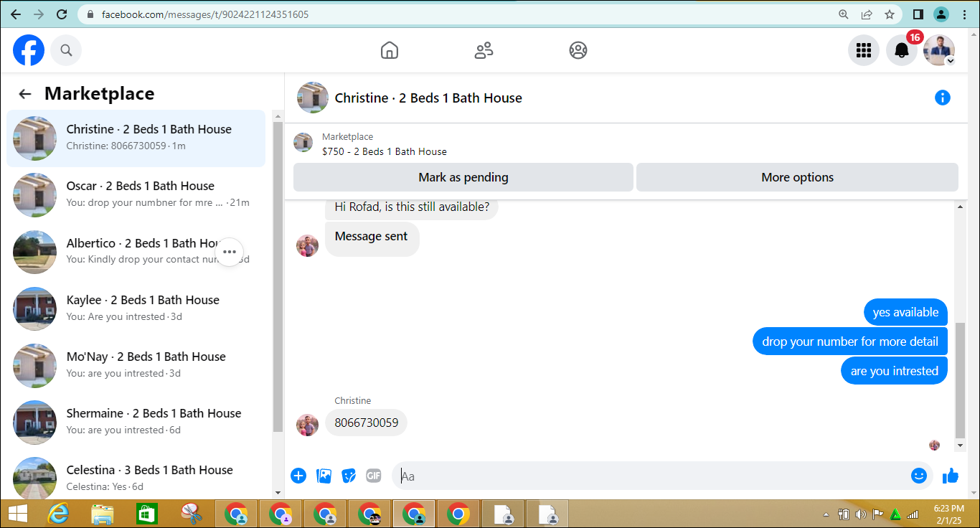Open Christine 2 Beds 1 Bath House chat
The height and width of the screenshot is (528, 980).
point(136,138)
